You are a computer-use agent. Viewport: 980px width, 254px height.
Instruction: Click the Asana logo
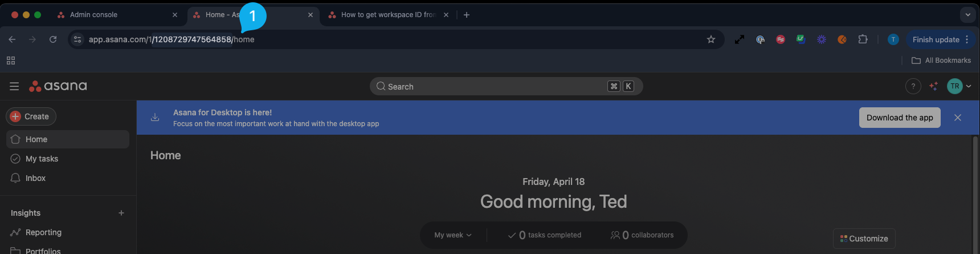tap(58, 86)
